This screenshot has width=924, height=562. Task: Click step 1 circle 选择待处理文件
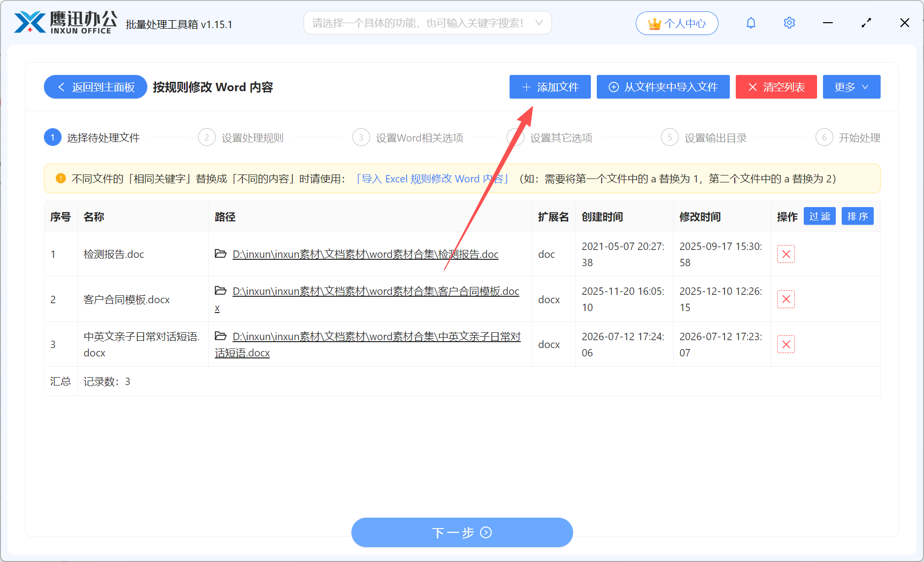53,138
